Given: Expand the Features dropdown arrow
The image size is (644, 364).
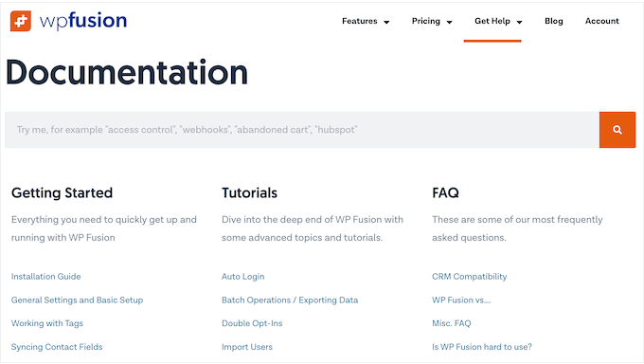Looking at the screenshot, I should click(386, 22).
